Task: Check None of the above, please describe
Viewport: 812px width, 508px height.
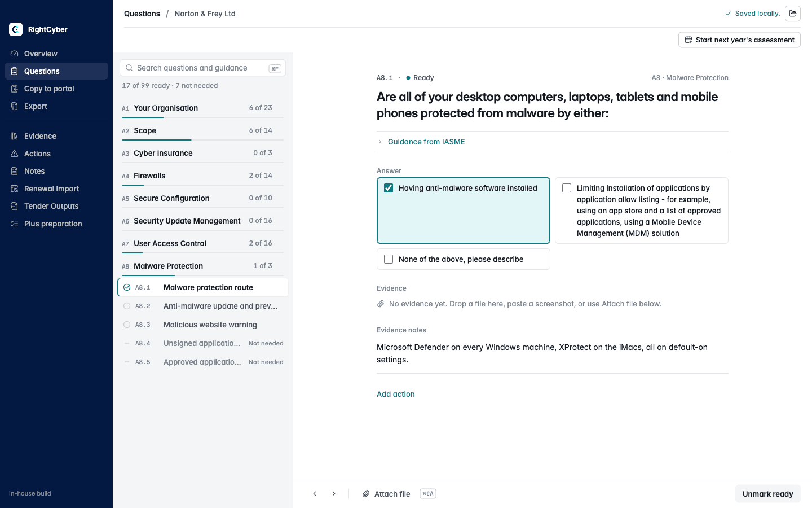Action: point(389,259)
